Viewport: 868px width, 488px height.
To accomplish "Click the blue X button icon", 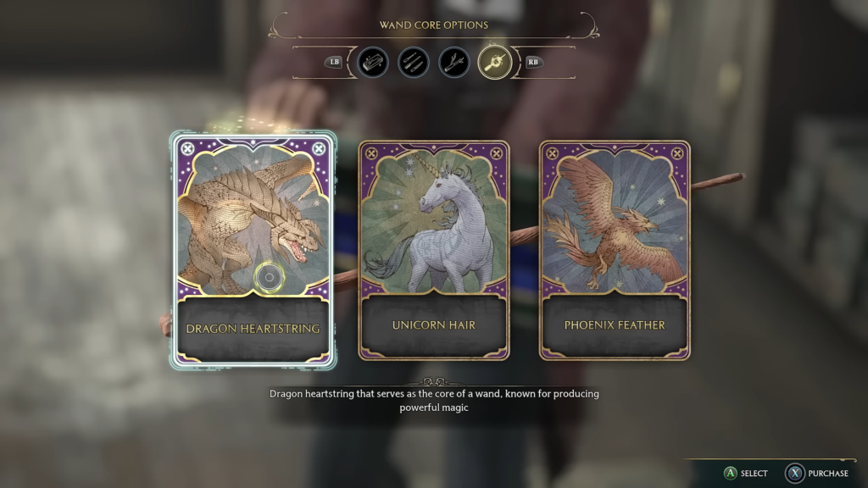I will (795, 473).
